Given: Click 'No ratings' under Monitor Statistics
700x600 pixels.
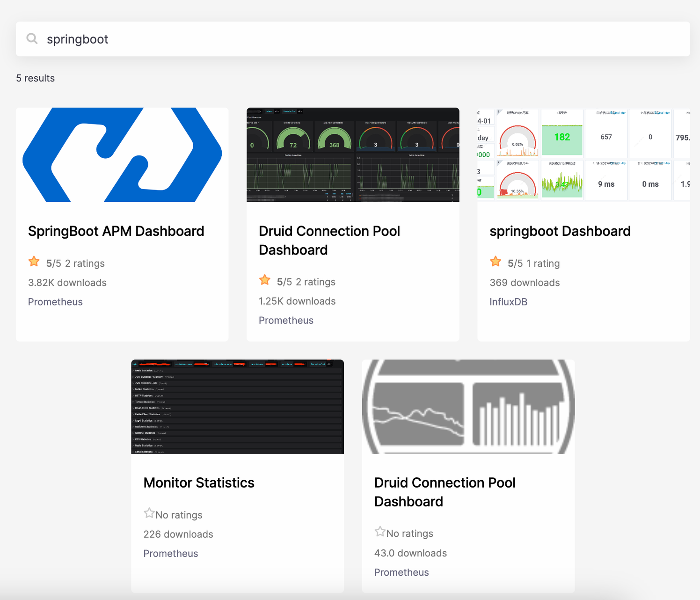Looking at the screenshot, I should (179, 515).
